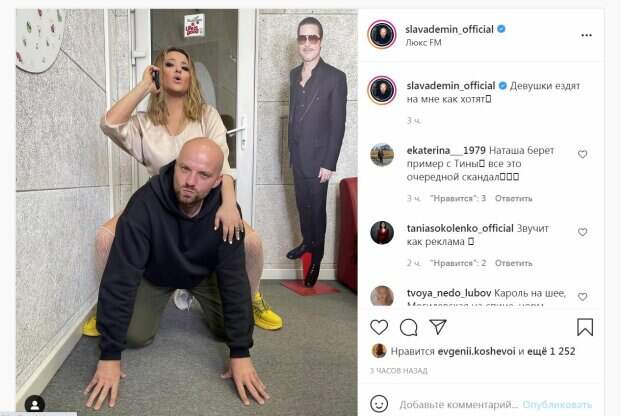
Task: Click the Добавьте комментарий input field
Action: [459, 405]
